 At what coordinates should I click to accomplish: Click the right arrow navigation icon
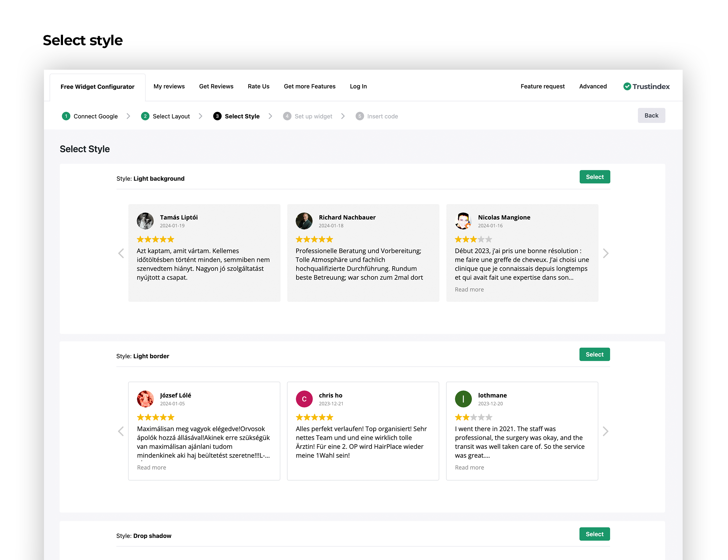[606, 253]
